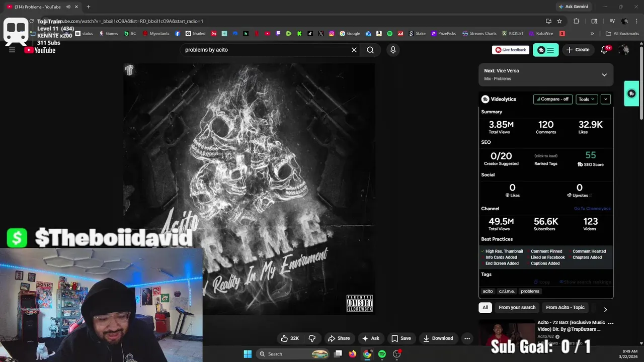The image size is (644, 362).
Task: Open the 'PrizePicks' bookmark
Action: point(444,34)
